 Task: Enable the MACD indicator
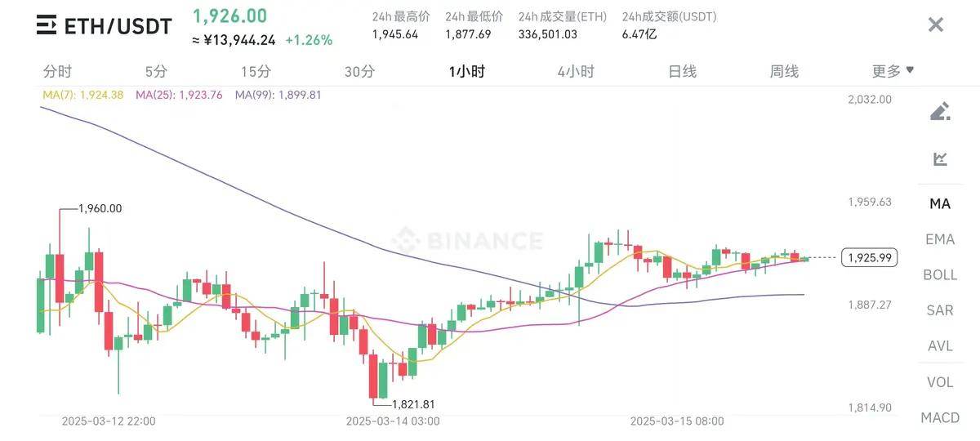pos(940,417)
